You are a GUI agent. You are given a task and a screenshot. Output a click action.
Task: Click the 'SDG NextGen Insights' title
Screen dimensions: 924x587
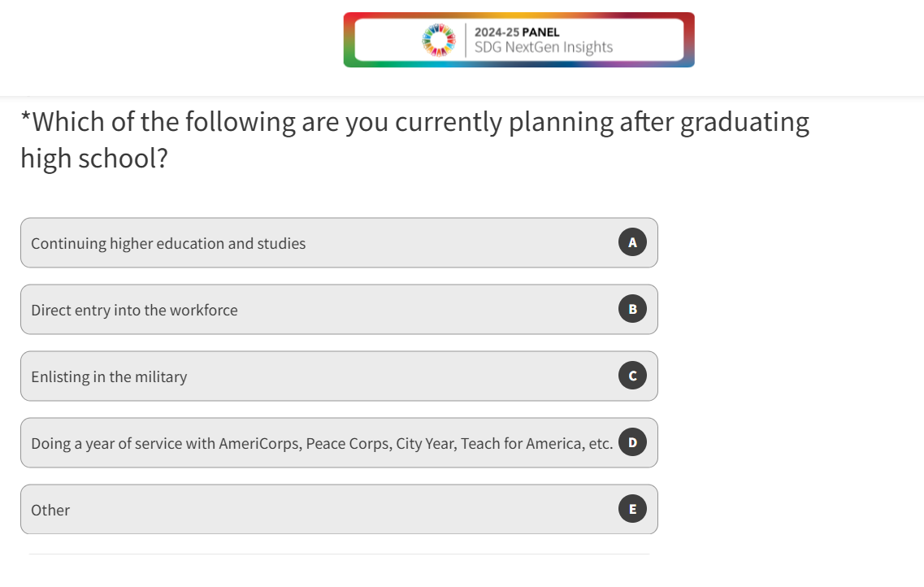[x=544, y=47]
